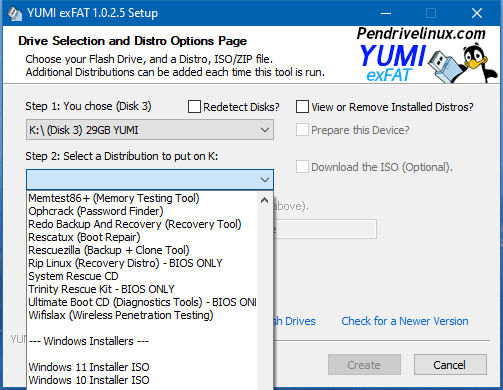Click the YUMI exFAT logo image
503x390 pixels.
pos(393,63)
